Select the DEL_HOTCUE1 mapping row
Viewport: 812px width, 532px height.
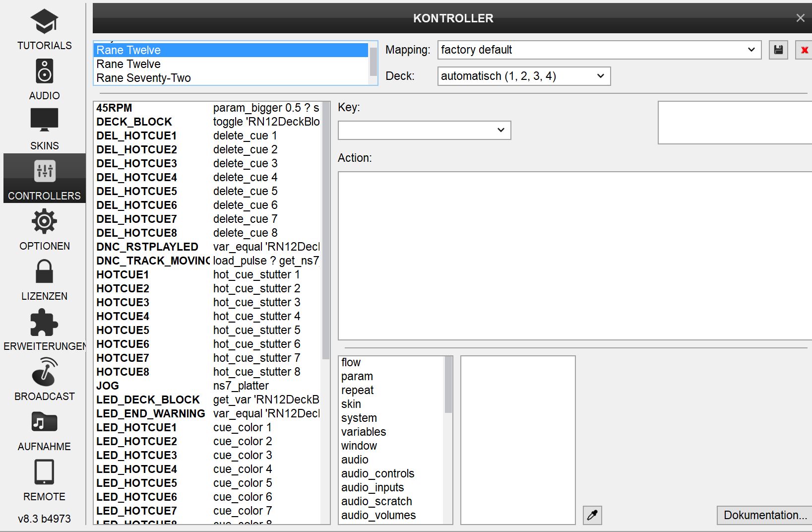[207, 135]
